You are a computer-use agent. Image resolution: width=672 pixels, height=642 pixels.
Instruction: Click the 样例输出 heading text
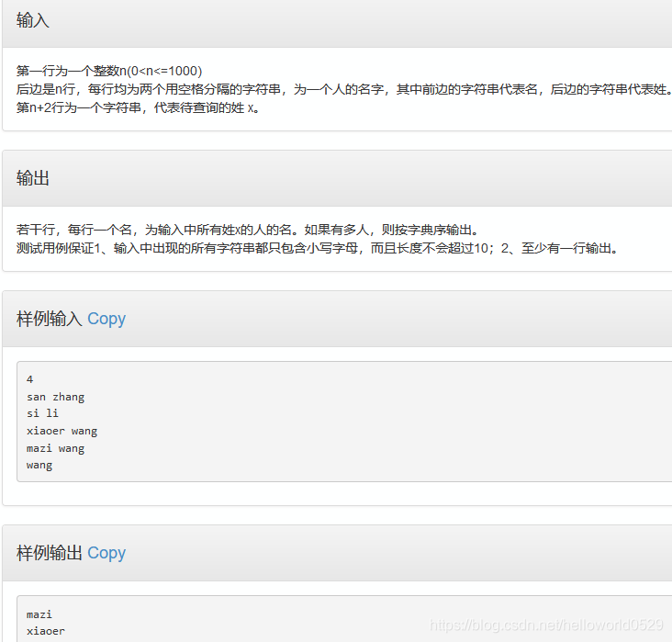coord(50,553)
